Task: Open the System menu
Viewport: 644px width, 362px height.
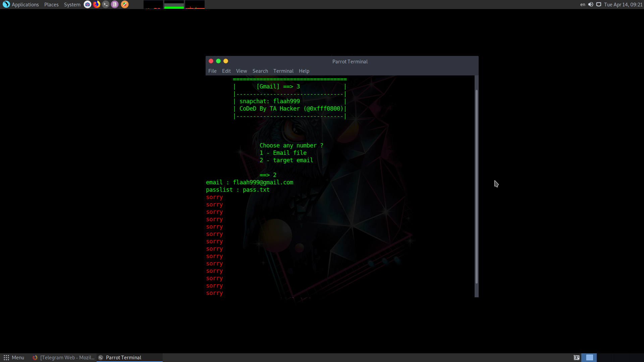Action: (x=72, y=4)
